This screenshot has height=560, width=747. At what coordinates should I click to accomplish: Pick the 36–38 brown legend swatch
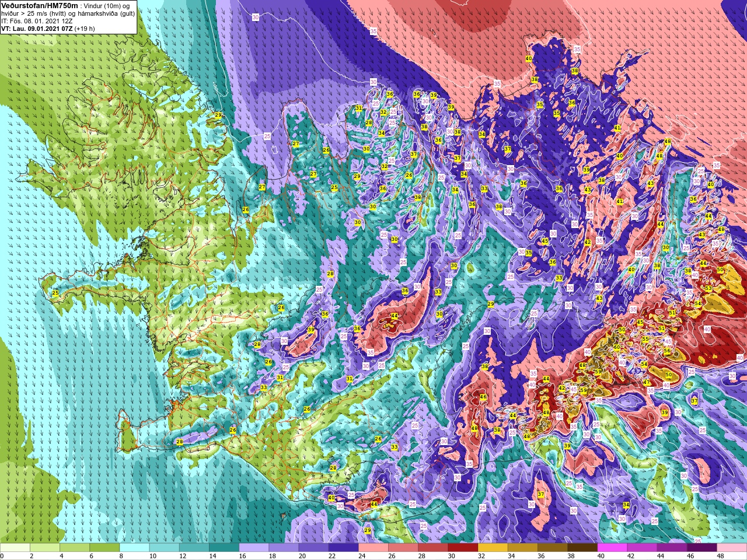tap(553, 547)
